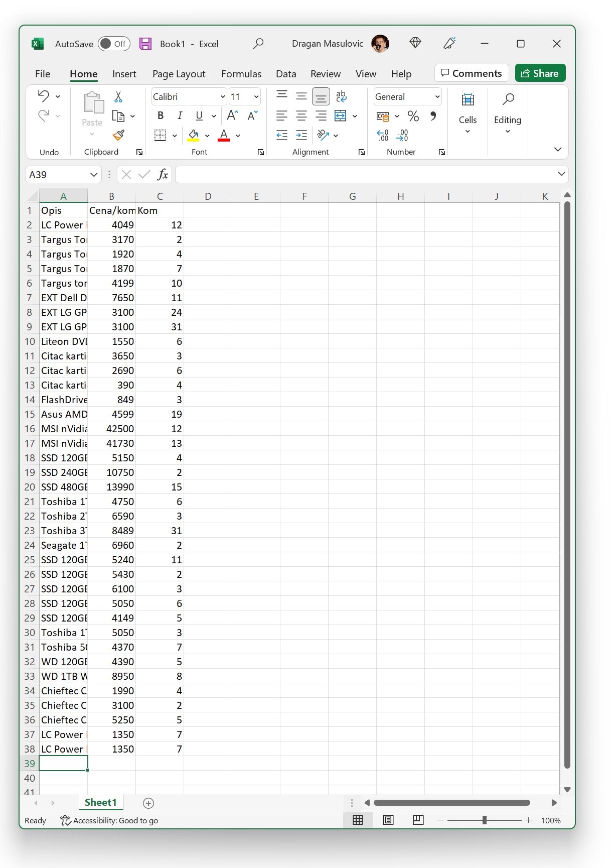Decrease indent in Alignment group
This screenshot has width=616, height=868.
282,135
